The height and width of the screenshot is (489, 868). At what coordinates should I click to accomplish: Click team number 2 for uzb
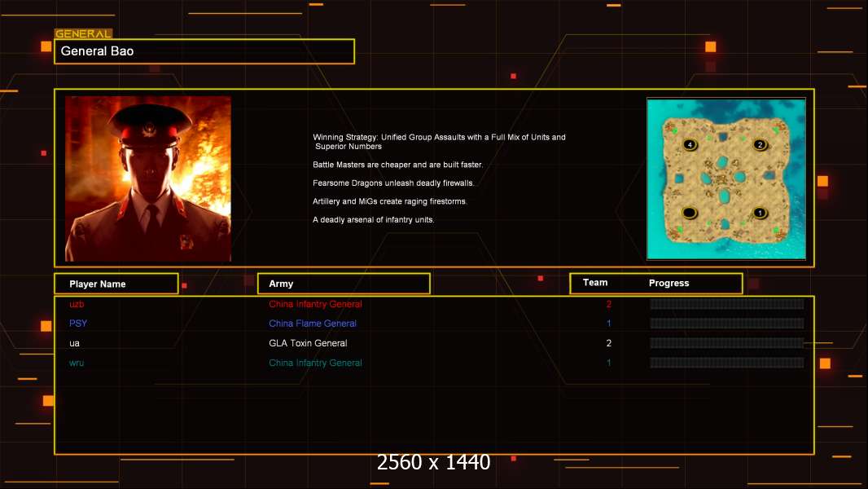coord(609,304)
